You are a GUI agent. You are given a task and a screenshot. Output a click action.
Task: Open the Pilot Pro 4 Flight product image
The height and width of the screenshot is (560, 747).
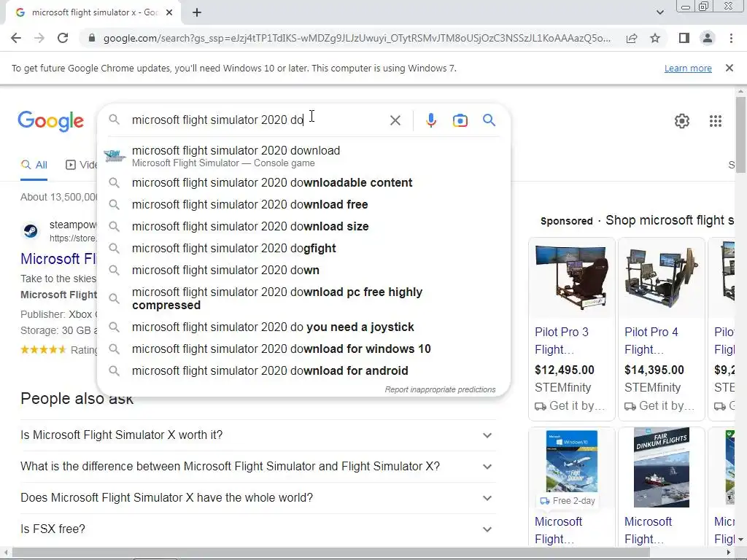point(661,278)
